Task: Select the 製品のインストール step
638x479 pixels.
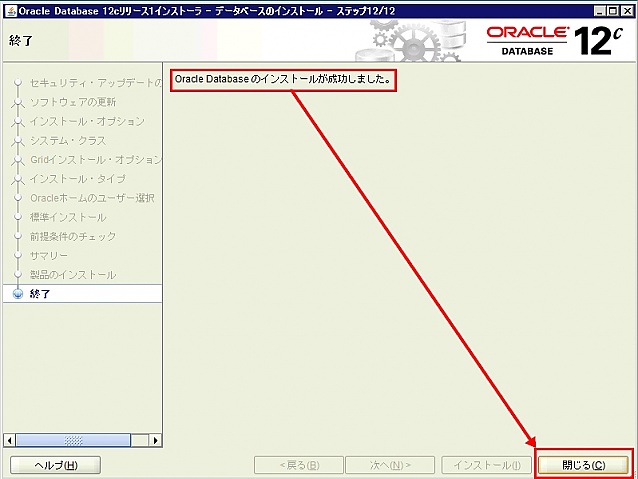Action: [73, 275]
